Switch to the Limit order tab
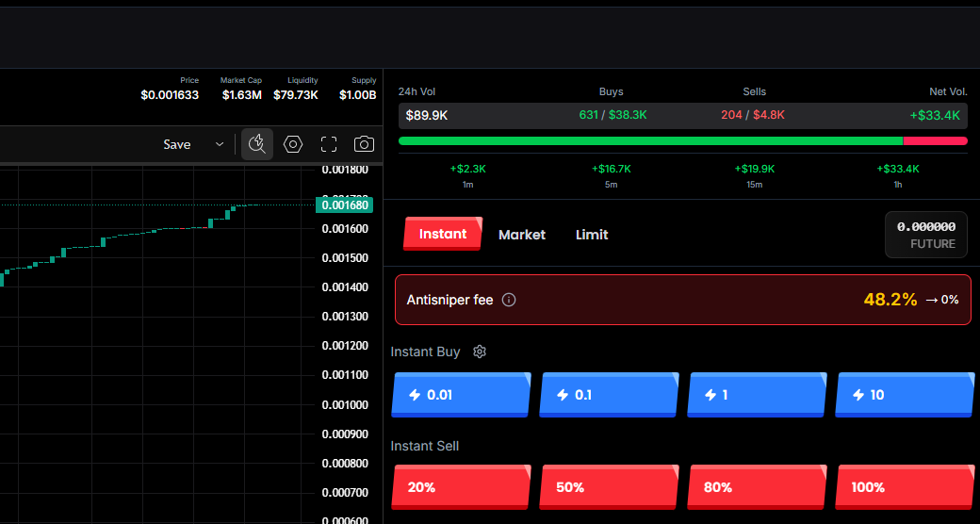 pyautogui.click(x=592, y=235)
